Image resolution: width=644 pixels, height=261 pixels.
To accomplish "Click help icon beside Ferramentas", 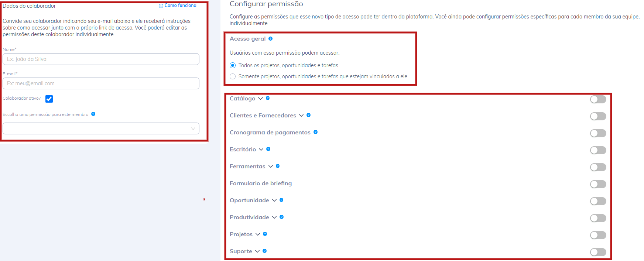I will pos(278,166).
